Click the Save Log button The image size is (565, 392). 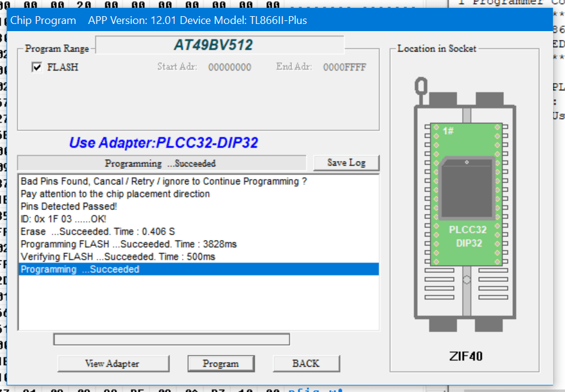tap(347, 163)
